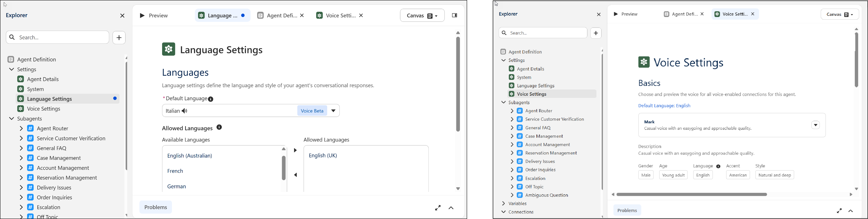Move language back to Available left arrow
This screenshot has height=219, width=868.
295,175
